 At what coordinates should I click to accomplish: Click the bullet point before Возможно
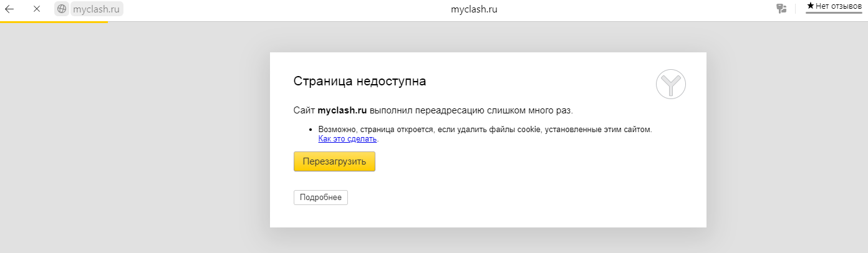pyautogui.click(x=311, y=130)
